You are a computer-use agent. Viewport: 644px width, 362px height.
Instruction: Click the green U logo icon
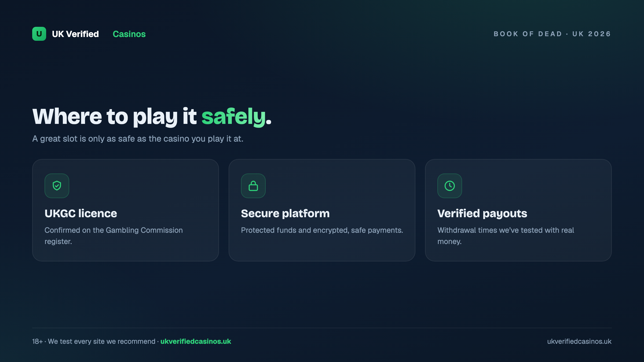[39, 34]
